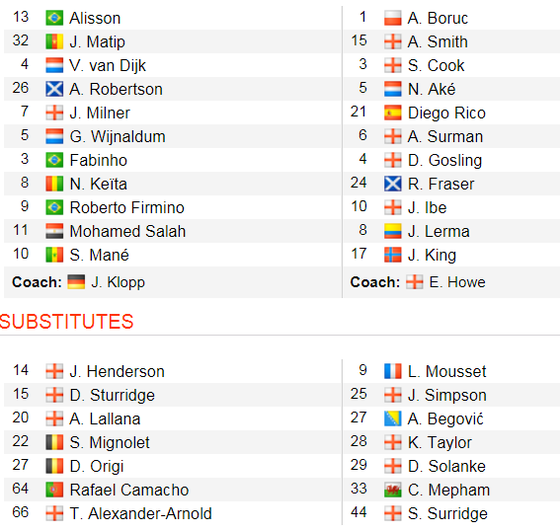
Task: Click the Cameroon flag beside J. Matip
Action: tap(54, 42)
